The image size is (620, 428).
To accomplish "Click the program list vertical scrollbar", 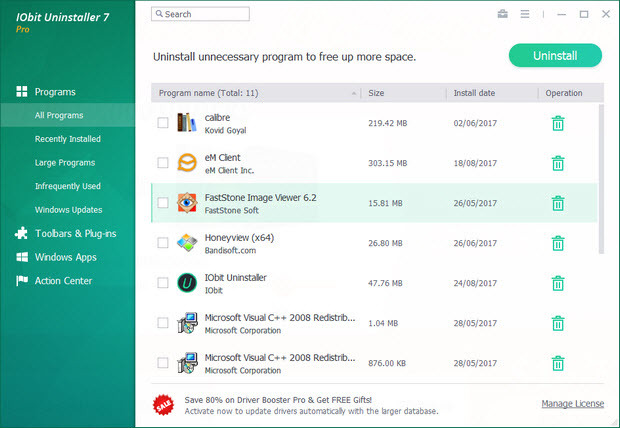I will 601,179.
